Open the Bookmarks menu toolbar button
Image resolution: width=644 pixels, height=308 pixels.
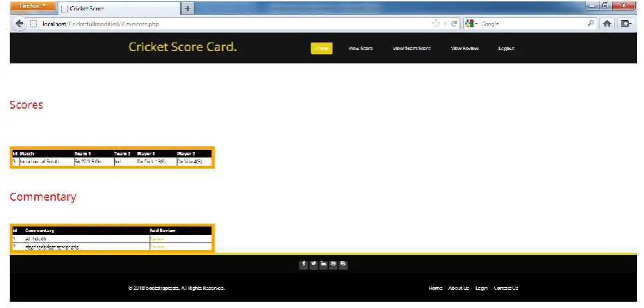626,24
